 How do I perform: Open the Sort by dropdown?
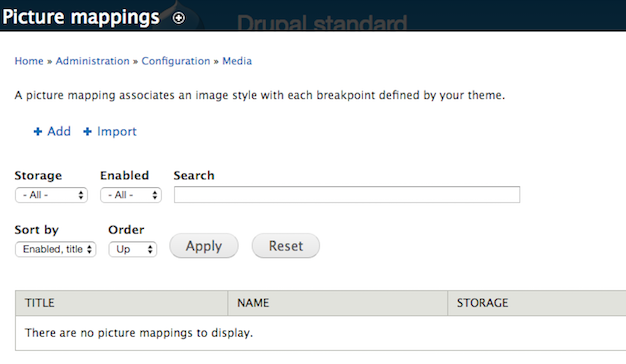[x=55, y=249]
